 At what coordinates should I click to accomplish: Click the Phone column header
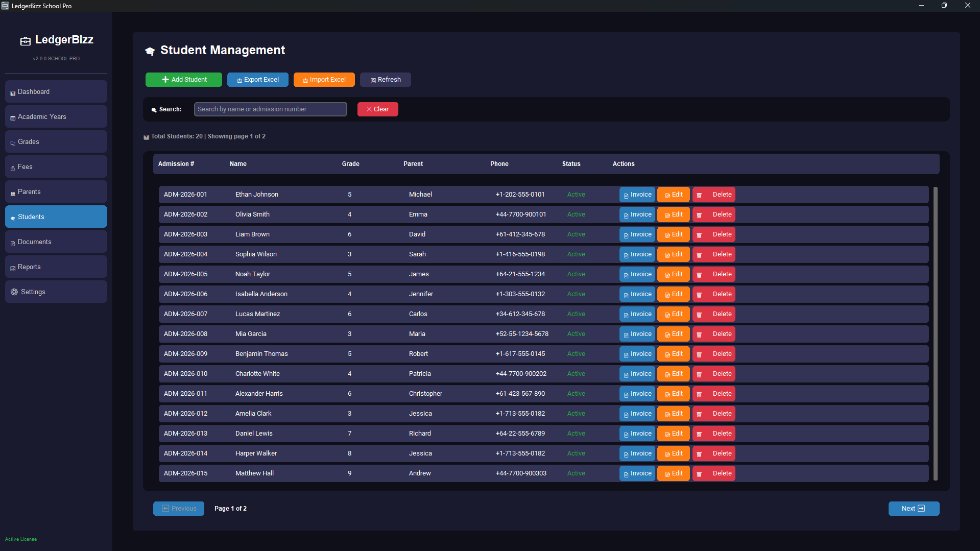click(499, 164)
